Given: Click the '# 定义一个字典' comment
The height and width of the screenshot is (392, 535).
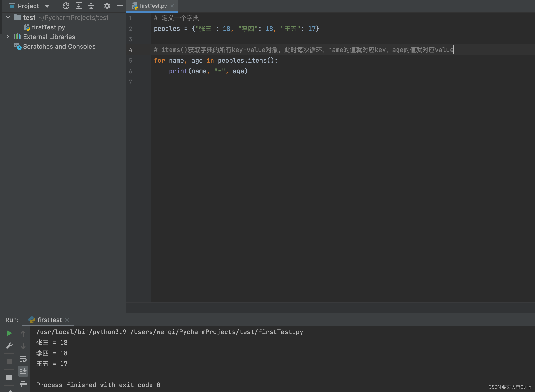Looking at the screenshot, I should [176, 18].
